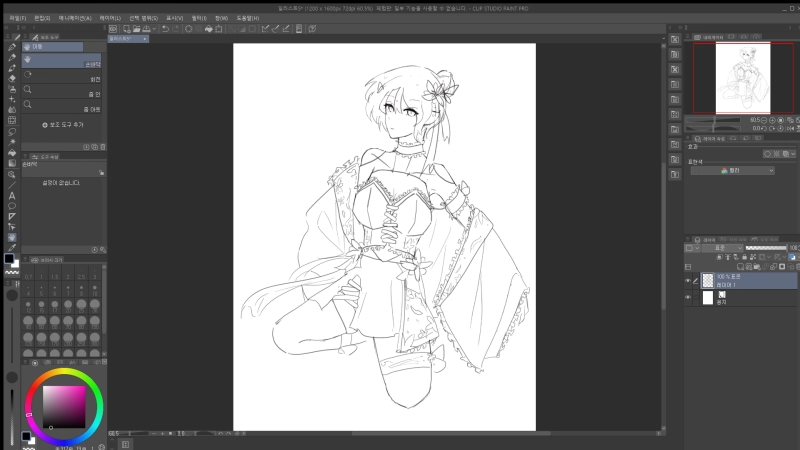Open the canvas document tab dropdown arrow
The height and width of the screenshot is (450, 800).
click(146, 39)
